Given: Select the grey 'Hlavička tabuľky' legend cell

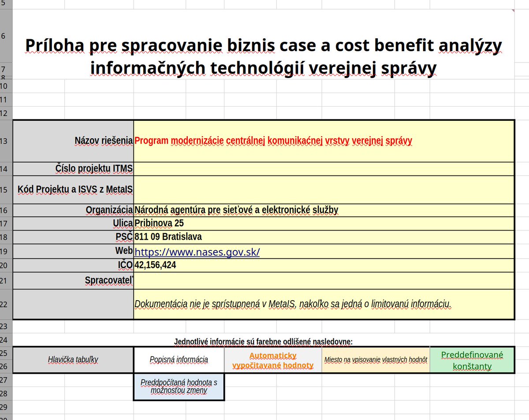Looking at the screenshot, I should click(73, 360).
